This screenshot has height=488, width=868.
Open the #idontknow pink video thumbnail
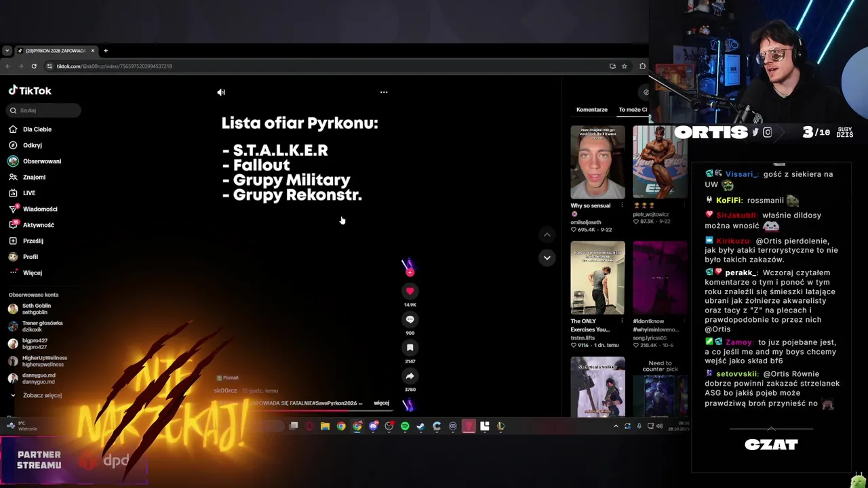[660, 278]
